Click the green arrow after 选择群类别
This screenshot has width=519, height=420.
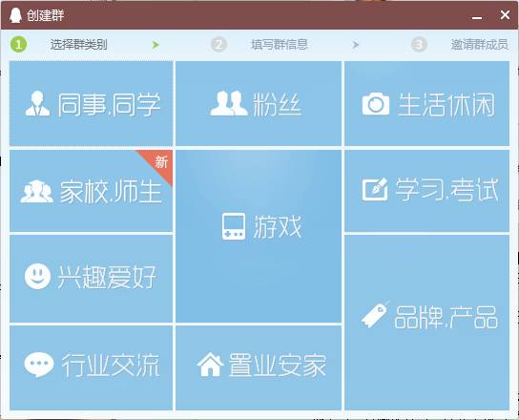pyautogui.click(x=156, y=45)
